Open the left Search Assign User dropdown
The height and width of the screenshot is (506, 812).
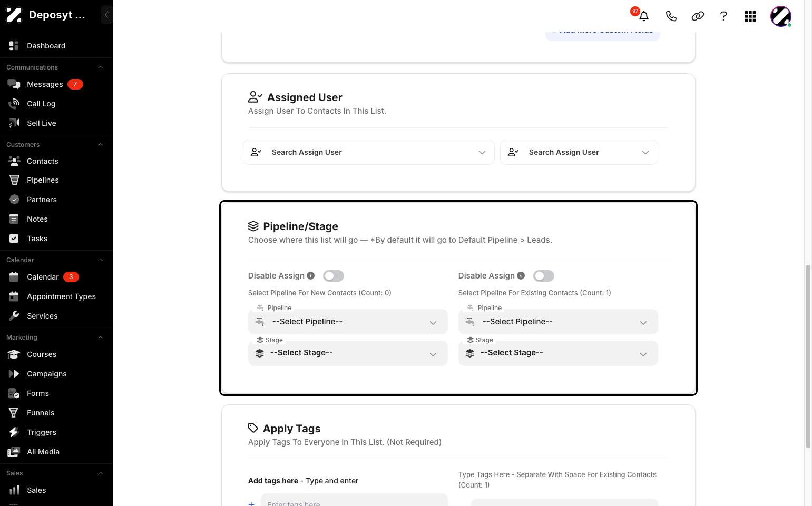[369, 152]
